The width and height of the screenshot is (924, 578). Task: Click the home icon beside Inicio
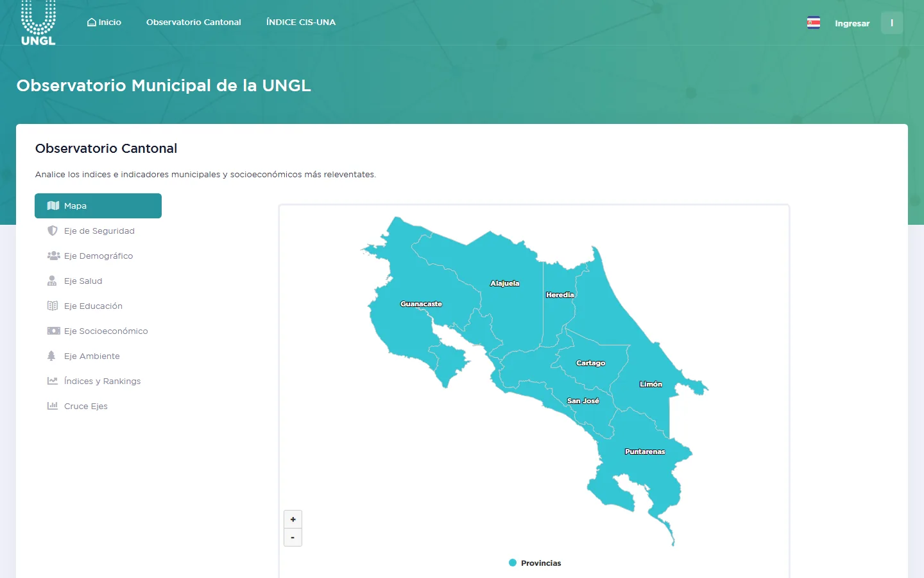pos(92,22)
